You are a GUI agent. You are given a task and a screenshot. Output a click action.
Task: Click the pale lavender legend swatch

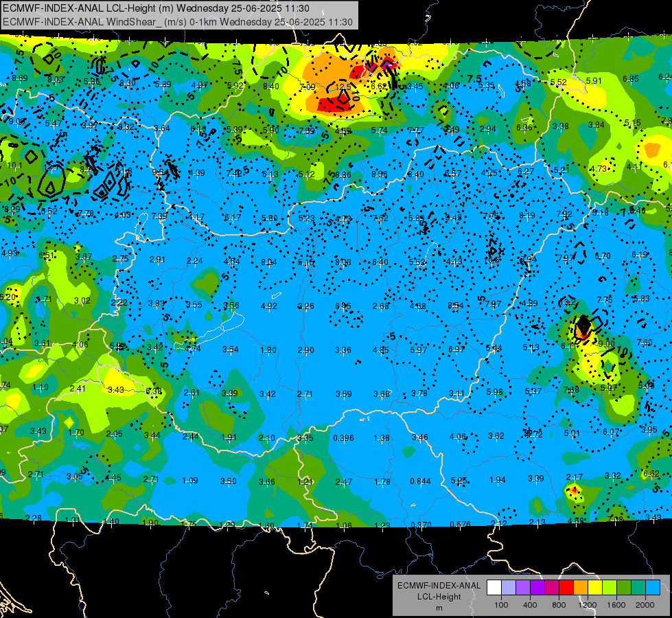pos(508,588)
